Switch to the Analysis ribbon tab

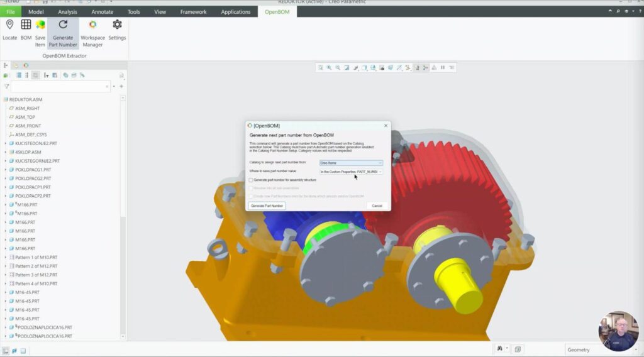pos(67,12)
